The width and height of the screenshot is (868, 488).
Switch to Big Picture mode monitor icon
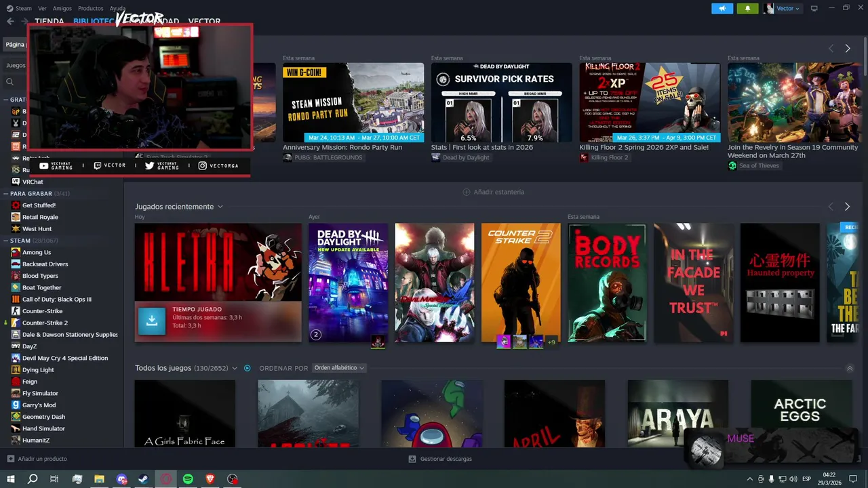(x=814, y=8)
